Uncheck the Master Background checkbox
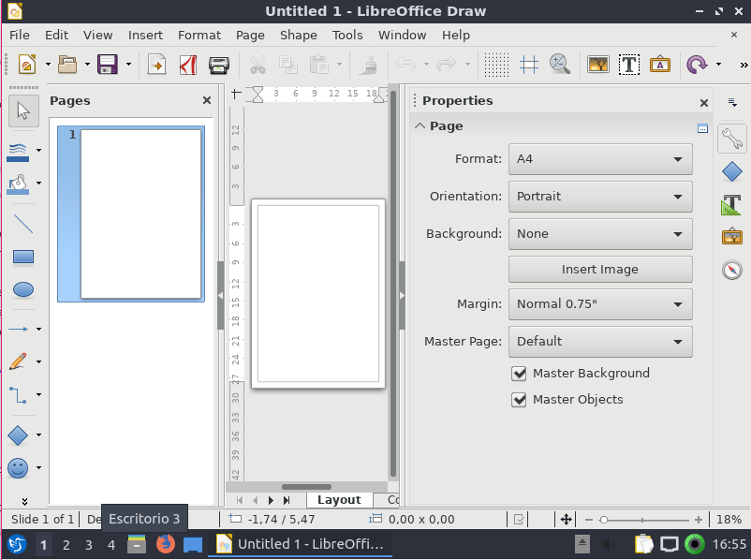Screen dimensions: 751x560 tap(520, 373)
